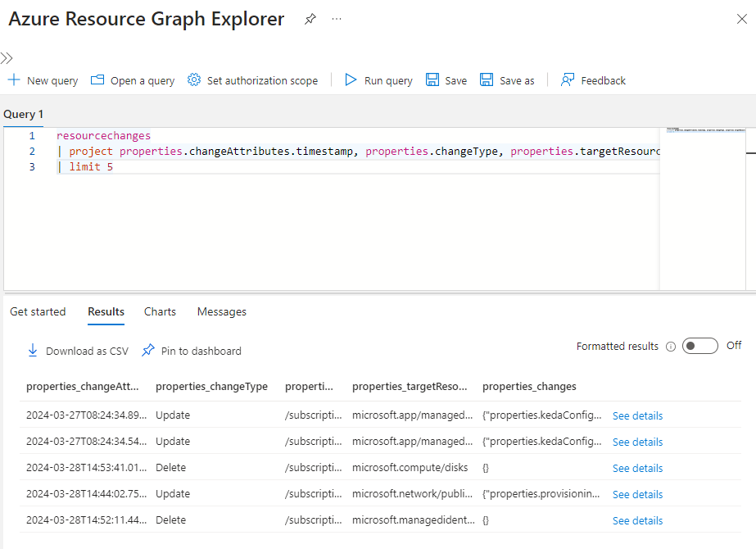756x549 pixels.
Task: Open the more options ellipsis menu
Action: tap(337, 20)
